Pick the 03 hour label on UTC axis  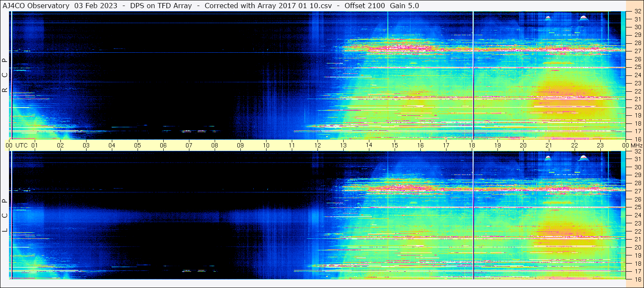86,145
